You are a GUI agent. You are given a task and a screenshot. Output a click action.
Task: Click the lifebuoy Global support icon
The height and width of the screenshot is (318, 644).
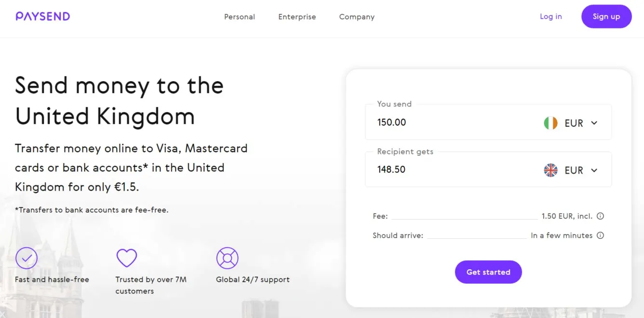[228, 258]
